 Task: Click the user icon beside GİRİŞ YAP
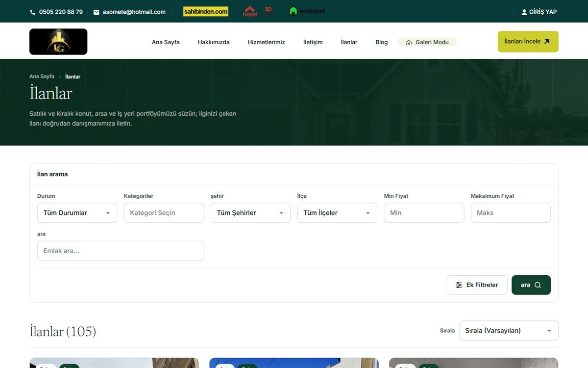tap(524, 12)
